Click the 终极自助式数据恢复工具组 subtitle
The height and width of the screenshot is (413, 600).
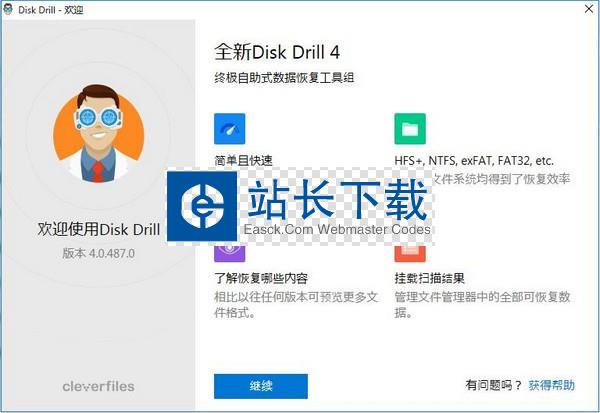pyautogui.click(x=284, y=78)
